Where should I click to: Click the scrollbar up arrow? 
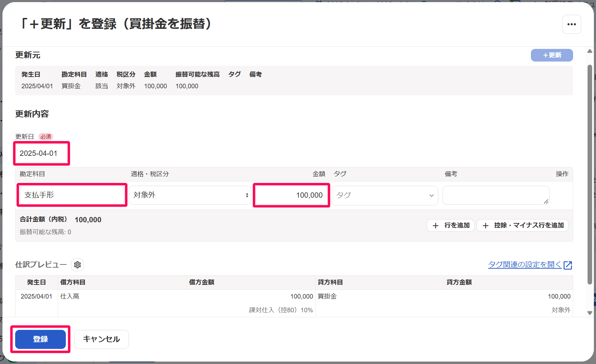pos(590,51)
